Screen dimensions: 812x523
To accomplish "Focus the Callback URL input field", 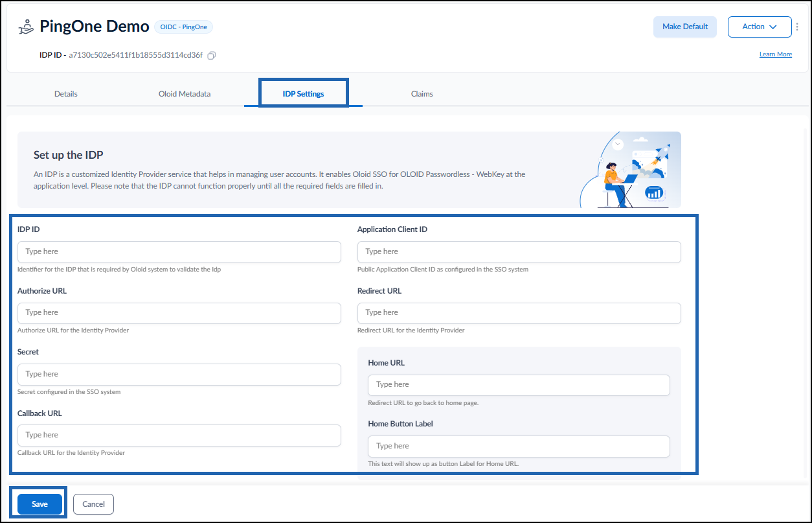I will pyautogui.click(x=179, y=436).
